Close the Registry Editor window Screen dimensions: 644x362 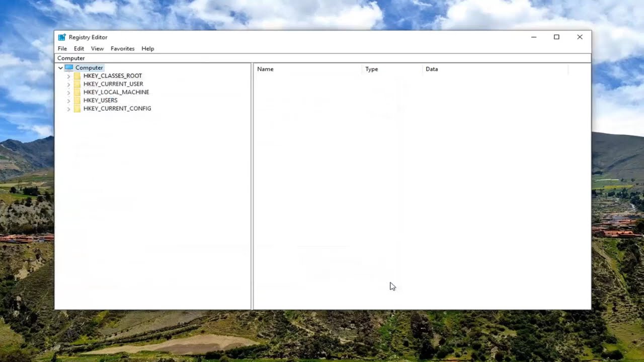click(580, 37)
